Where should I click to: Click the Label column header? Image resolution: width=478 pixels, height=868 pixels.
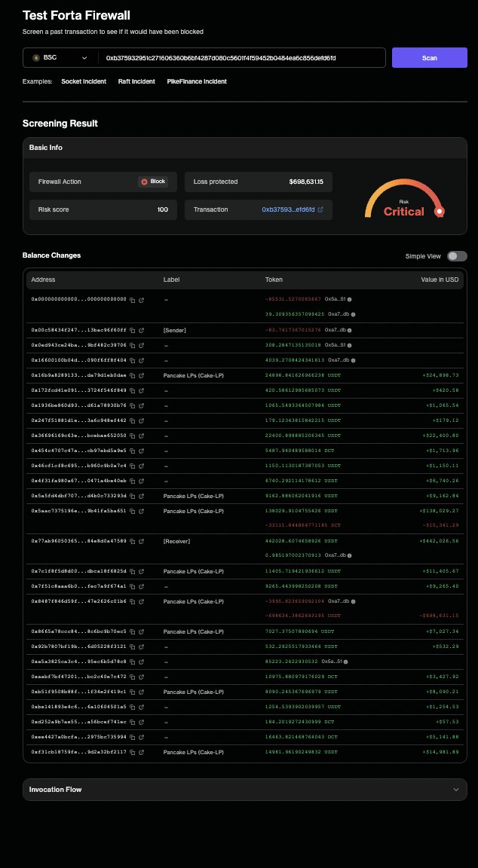coord(171,280)
